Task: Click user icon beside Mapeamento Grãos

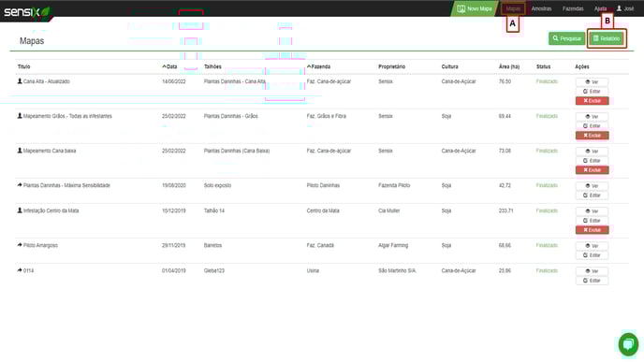Action: [x=20, y=116]
